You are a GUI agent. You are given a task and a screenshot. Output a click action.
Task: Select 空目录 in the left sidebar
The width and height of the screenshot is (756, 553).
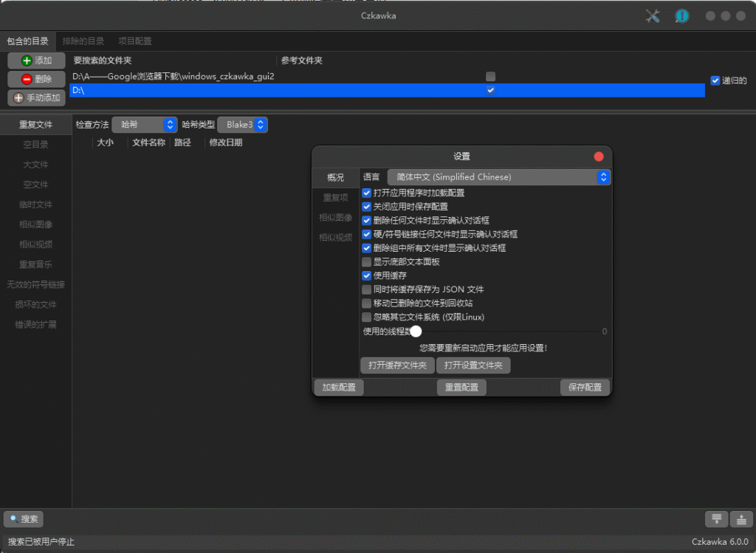[35, 145]
